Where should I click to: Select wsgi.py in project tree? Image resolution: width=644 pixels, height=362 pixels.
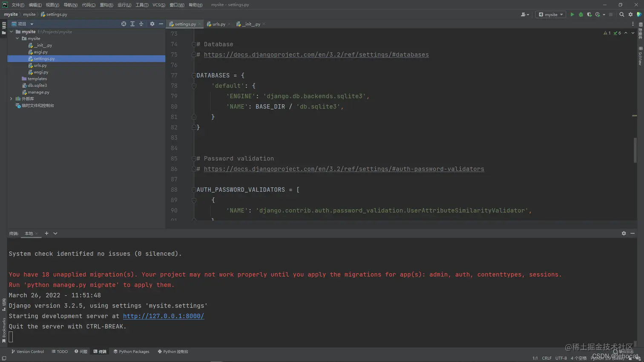click(x=41, y=72)
